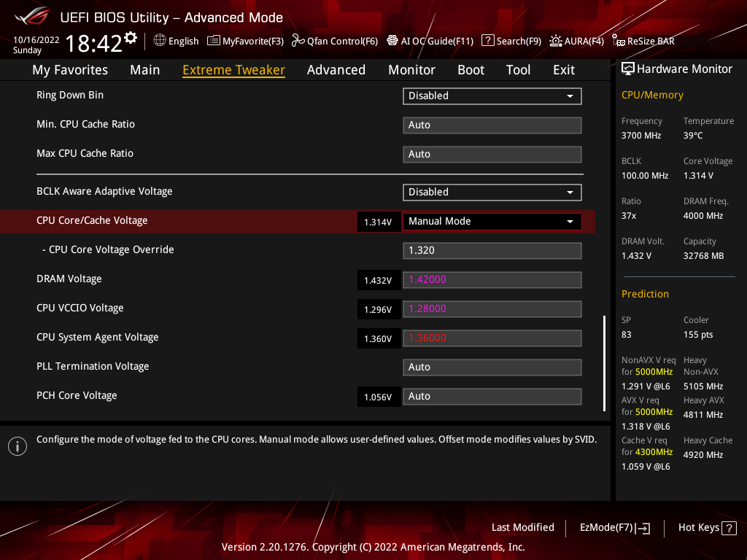
Task: Open BCLK Aware Adaptive Voltage dropdown
Action: (x=492, y=192)
